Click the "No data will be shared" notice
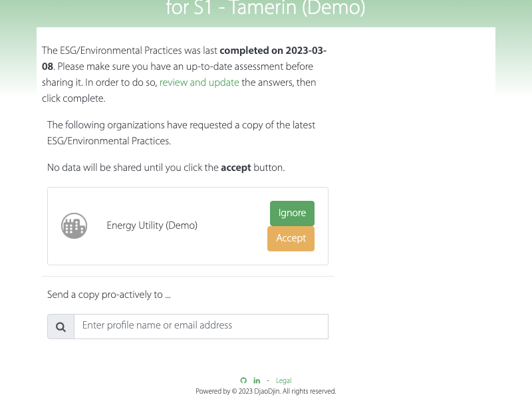Screen dimensions: 532x399 [133, 168]
